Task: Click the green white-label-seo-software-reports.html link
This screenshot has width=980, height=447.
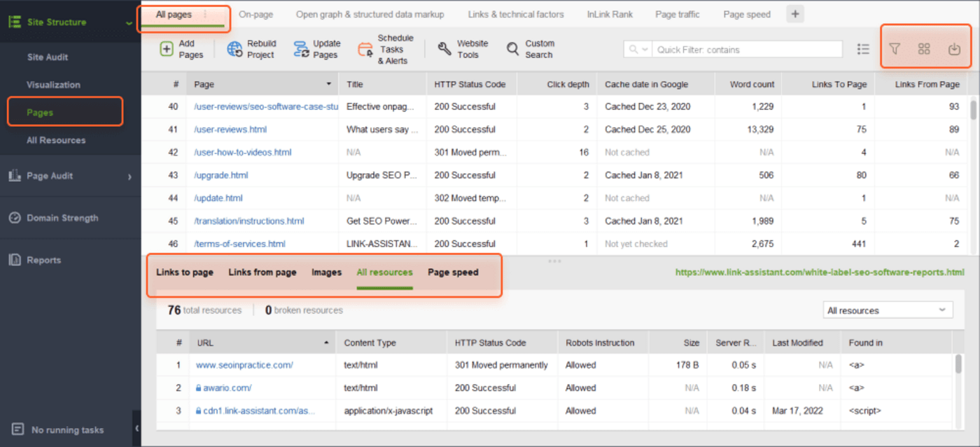Action: 819,273
